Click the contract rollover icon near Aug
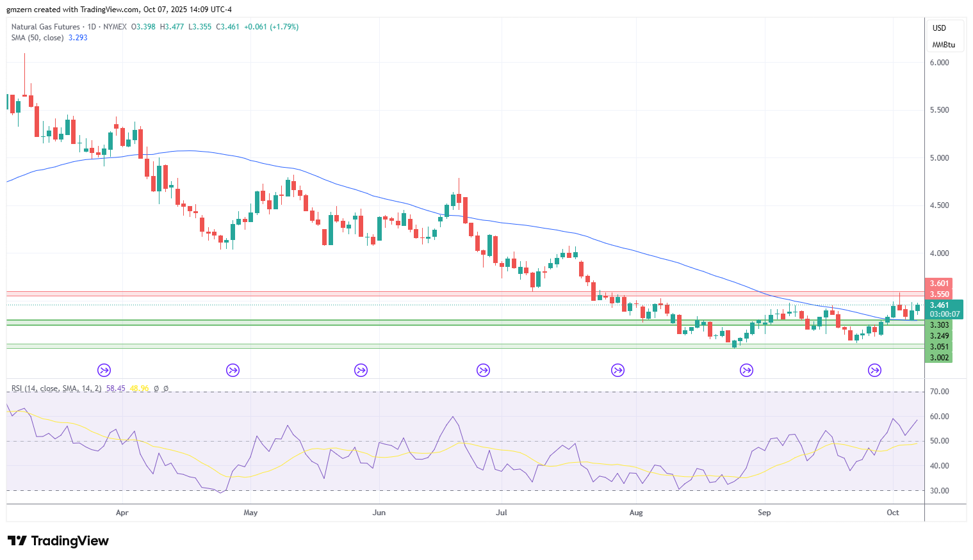 (x=617, y=370)
